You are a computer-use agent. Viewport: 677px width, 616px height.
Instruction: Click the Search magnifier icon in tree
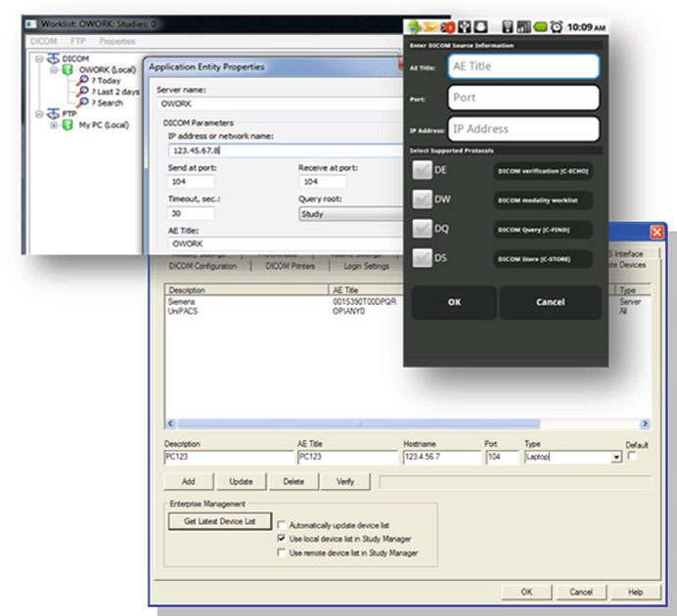click(x=84, y=103)
